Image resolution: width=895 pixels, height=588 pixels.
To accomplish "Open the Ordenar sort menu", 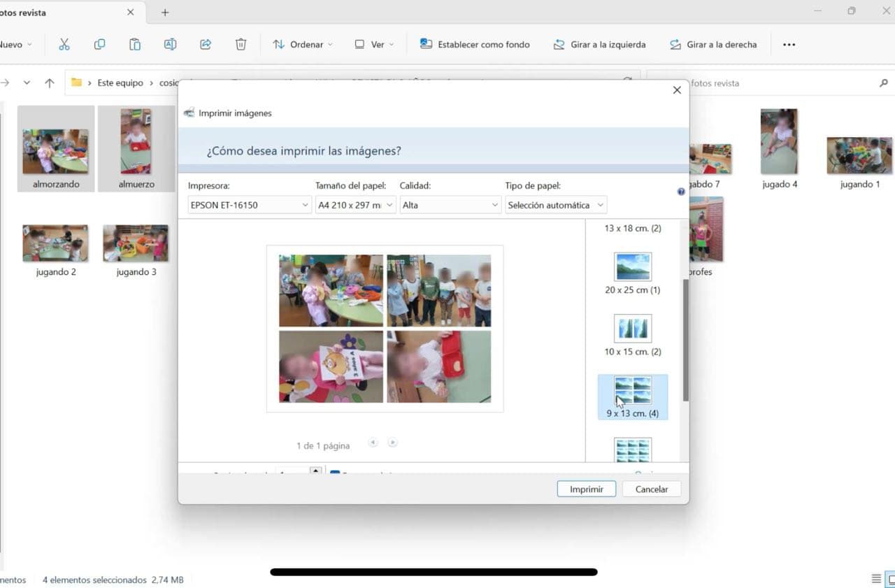I will point(303,44).
